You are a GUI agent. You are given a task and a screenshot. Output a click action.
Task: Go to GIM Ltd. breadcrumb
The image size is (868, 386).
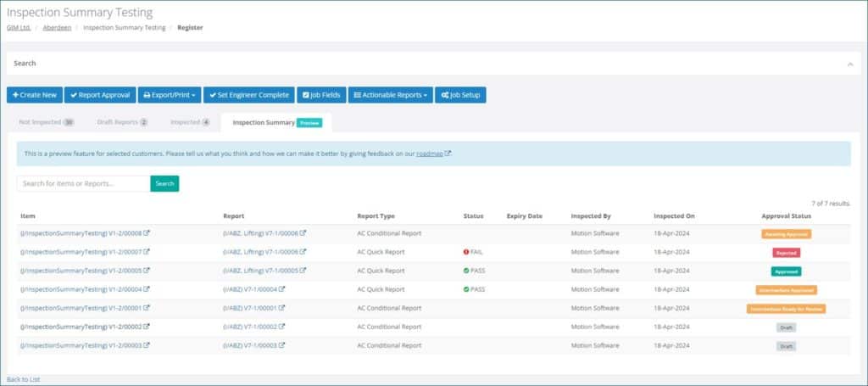pyautogui.click(x=19, y=28)
